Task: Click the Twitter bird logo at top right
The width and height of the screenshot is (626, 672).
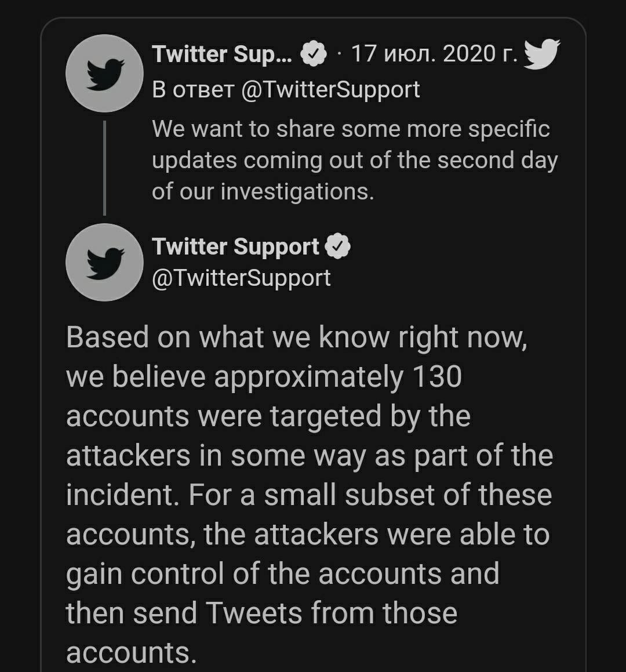Action: (542, 54)
